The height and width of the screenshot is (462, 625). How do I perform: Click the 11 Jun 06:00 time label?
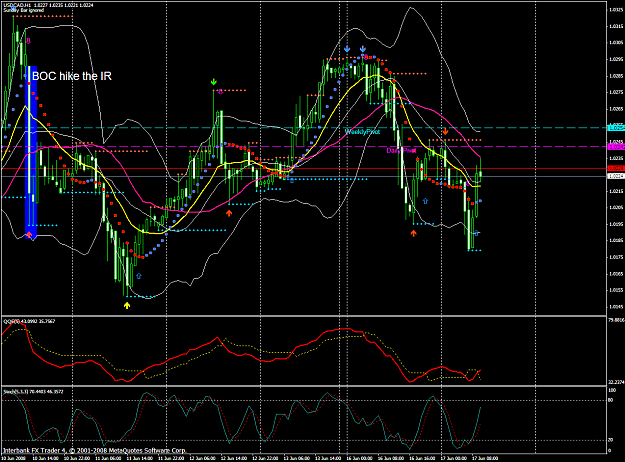(108, 458)
